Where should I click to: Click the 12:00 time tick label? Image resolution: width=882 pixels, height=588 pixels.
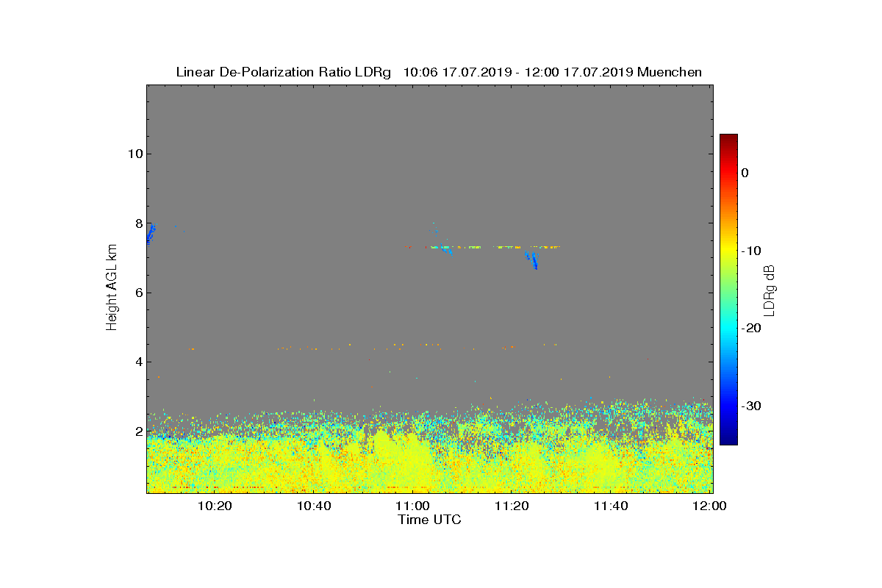709,506
